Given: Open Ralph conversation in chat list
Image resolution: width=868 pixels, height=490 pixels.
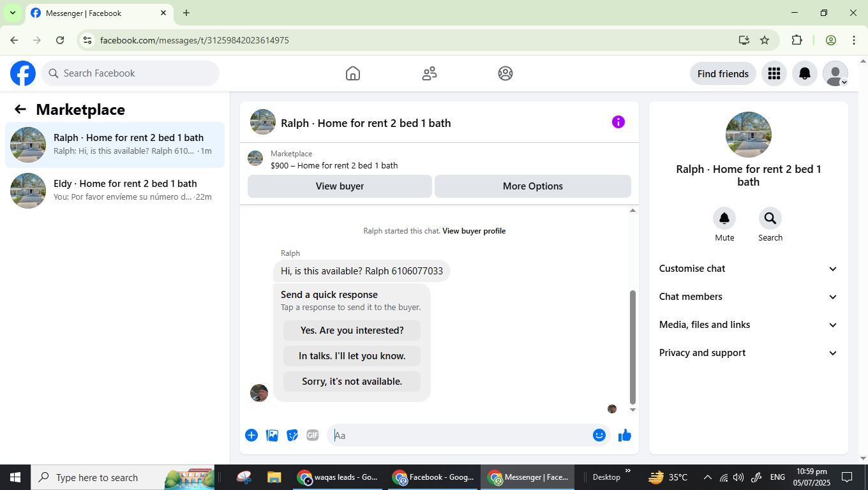Looking at the screenshot, I should (115, 145).
